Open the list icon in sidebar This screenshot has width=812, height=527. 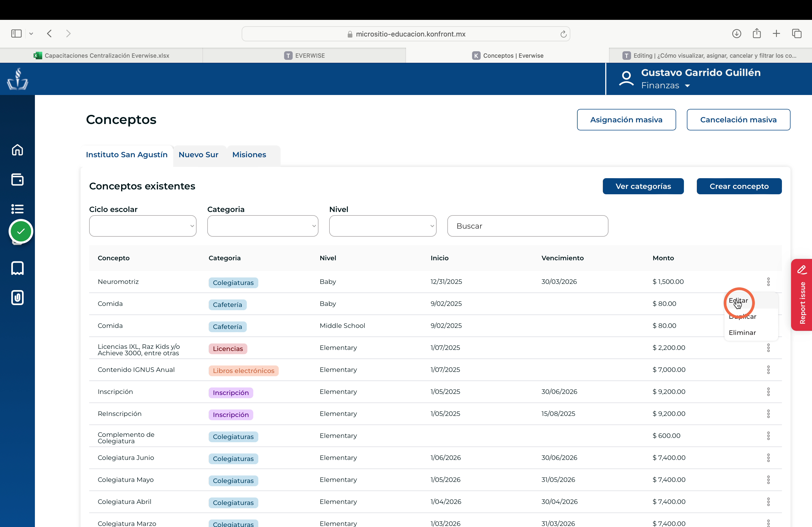click(17, 208)
